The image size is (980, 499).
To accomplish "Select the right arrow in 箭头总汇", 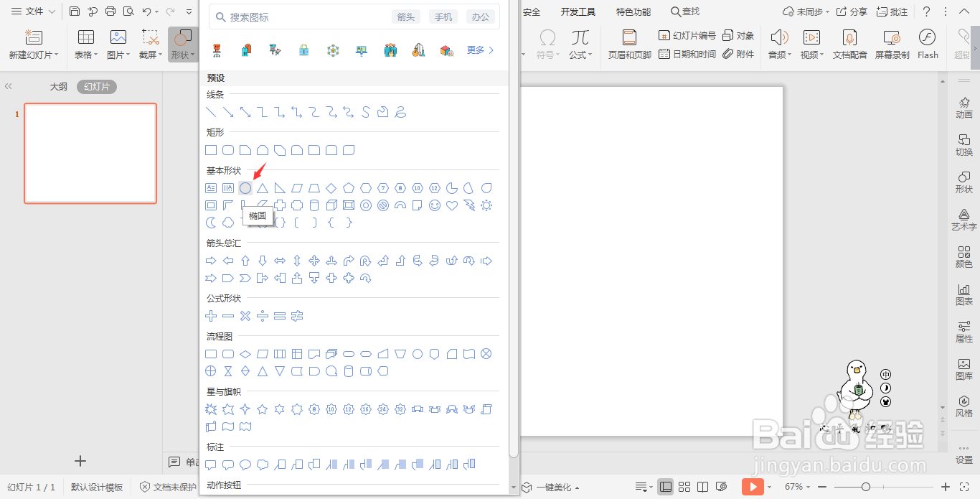I will pyautogui.click(x=211, y=261).
